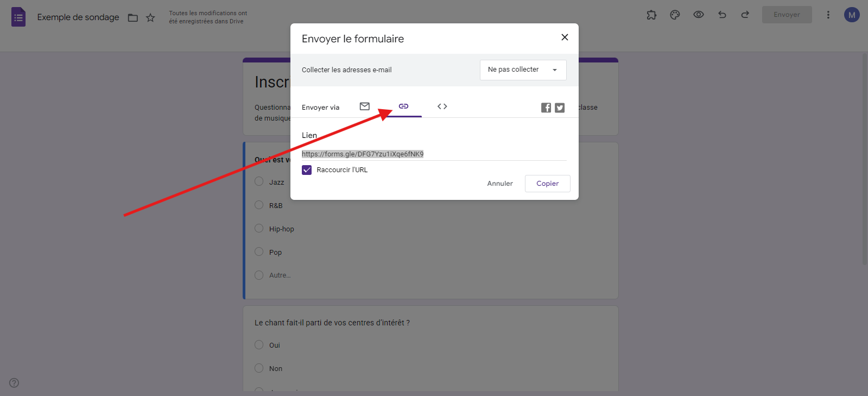Image resolution: width=868 pixels, height=396 pixels.
Task: Click the Copier button
Action: pyautogui.click(x=547, y=184)
